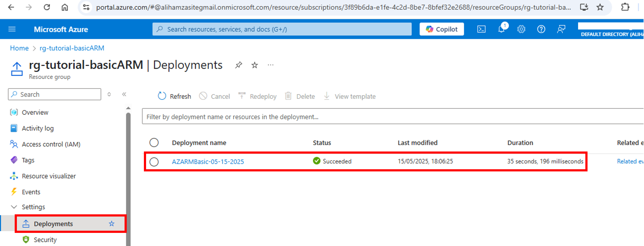Open the hamburger portal menu
The width and height of the screenshot is (644, 246).
tap(12, 29)
